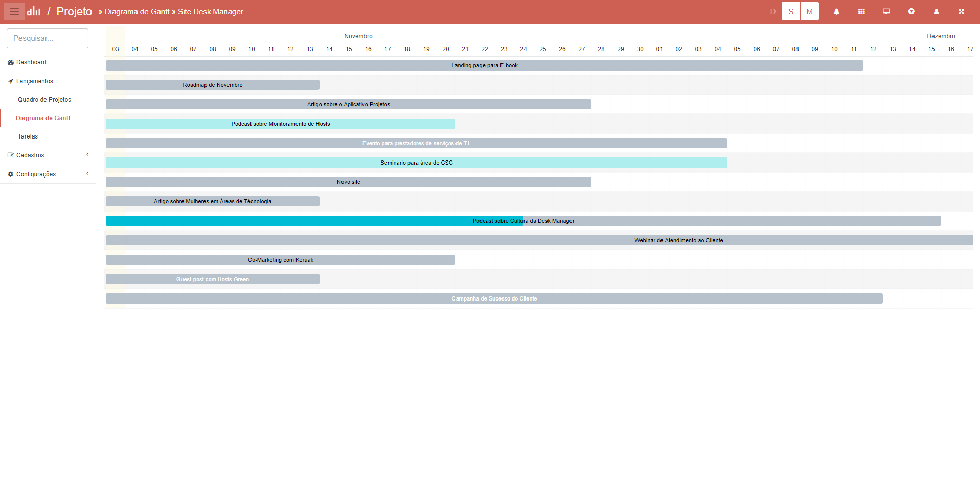This screenshot has height=484, width=980.
Task: Open the apps grid icon
Action: pyautogui.click(x=861, y=11)
